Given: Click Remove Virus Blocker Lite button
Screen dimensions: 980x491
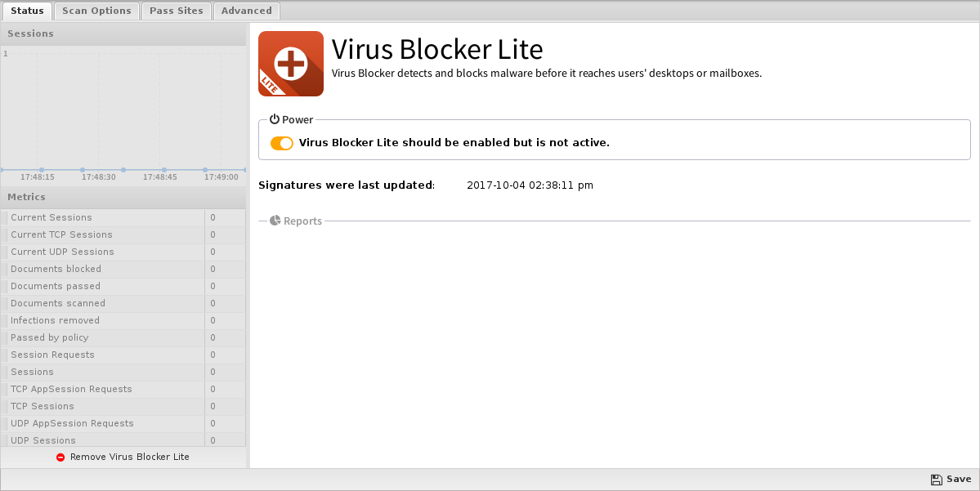Looking at the screenshot, I should (x=123, y=458).
